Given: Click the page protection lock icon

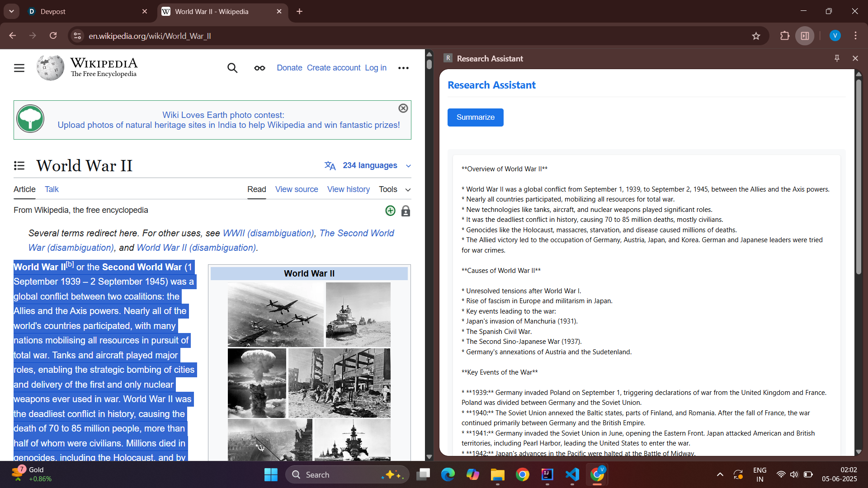Looking at the screenshot, I should pyautogui.click(x=406, y=211).
